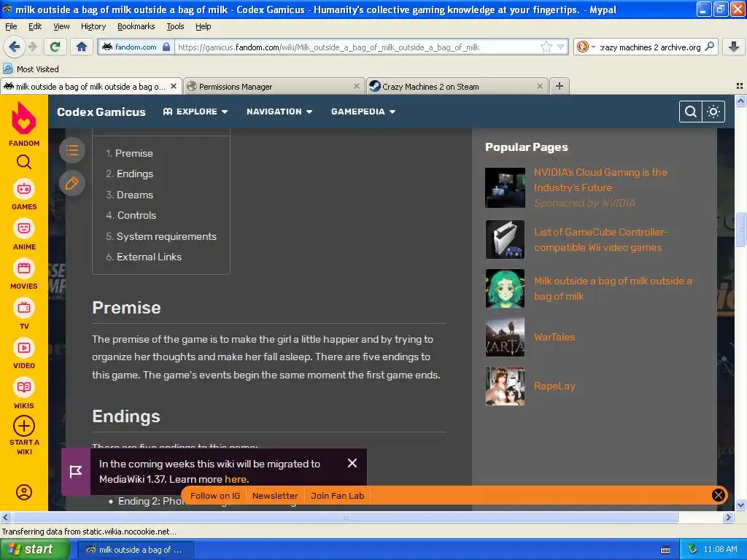Click the pencil edit page icon
The image size is (747, 560).
[x=72, y=183]
